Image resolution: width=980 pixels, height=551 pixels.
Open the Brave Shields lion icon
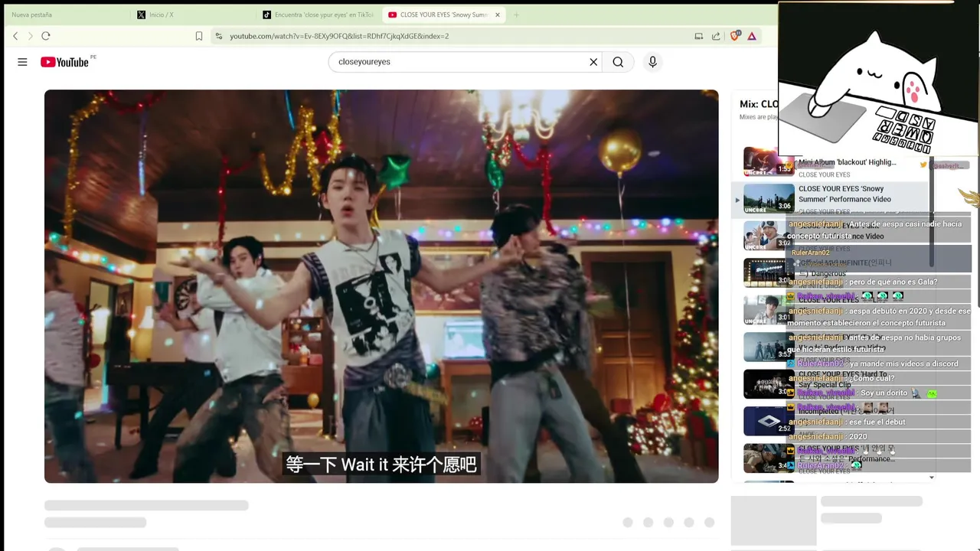click(x=735, y=36)
